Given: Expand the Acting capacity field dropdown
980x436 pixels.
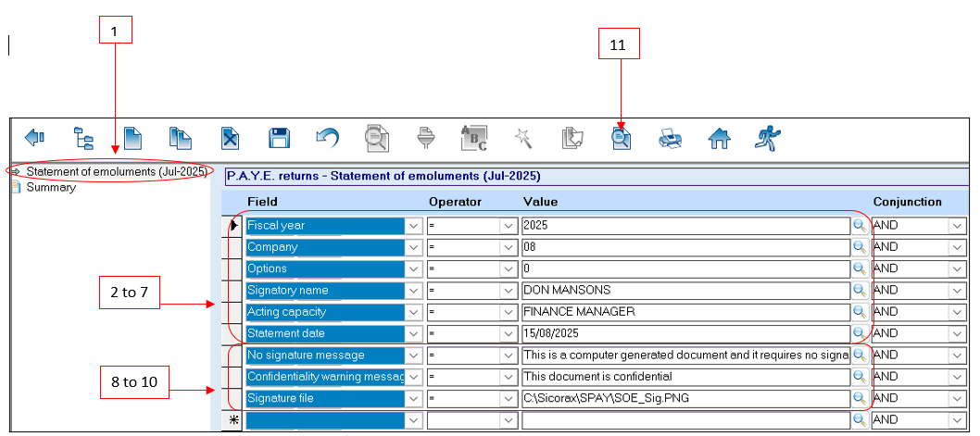Looking at the screenshot, I should tap(414, 312).
